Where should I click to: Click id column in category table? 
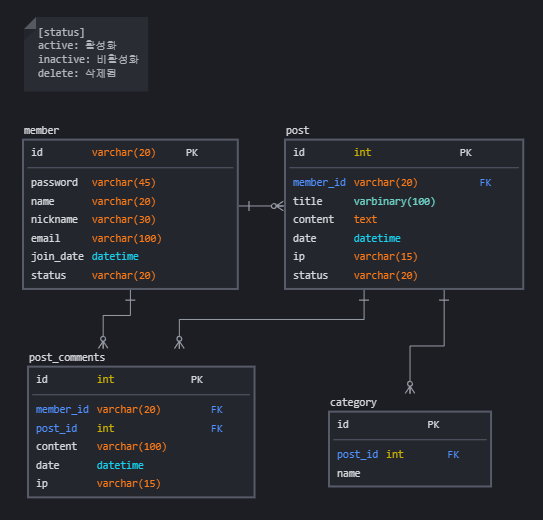(x=343, y=424)
